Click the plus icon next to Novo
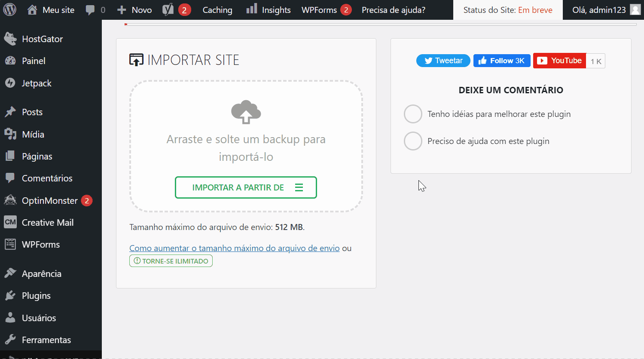Viewport: 644px width, 359px height. pos(122,10)
